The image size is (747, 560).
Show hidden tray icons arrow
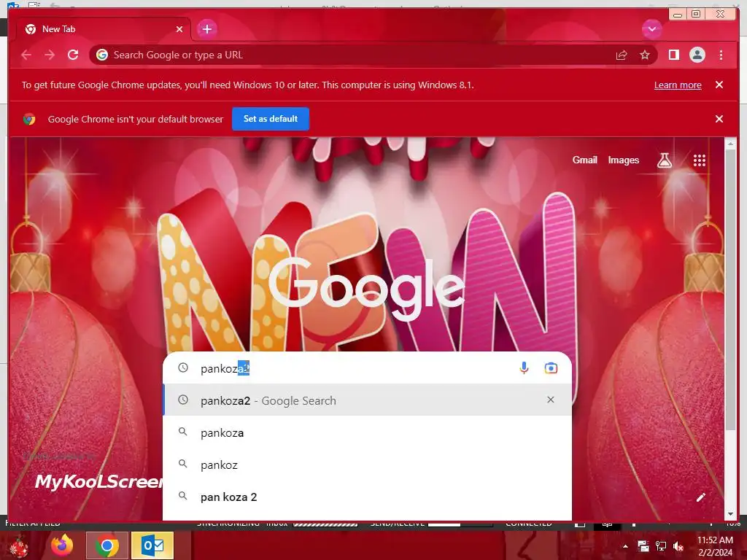(x=625, y=546)
